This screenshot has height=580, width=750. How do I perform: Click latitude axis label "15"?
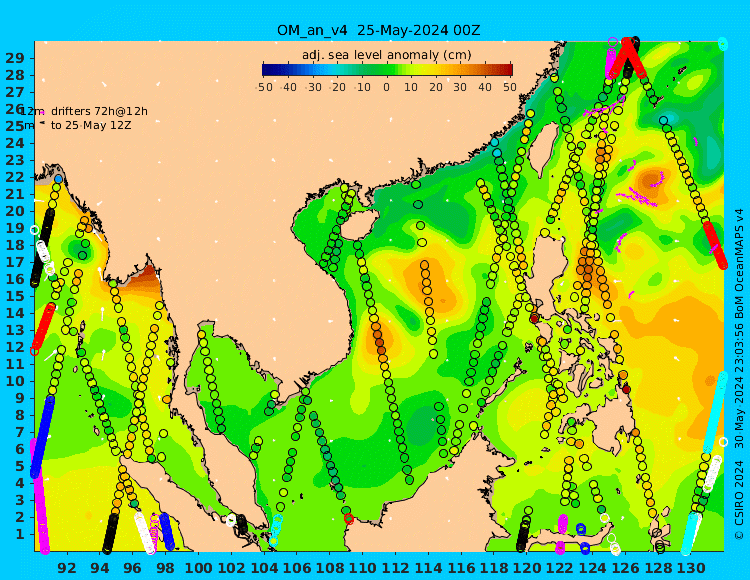point(14,296)
